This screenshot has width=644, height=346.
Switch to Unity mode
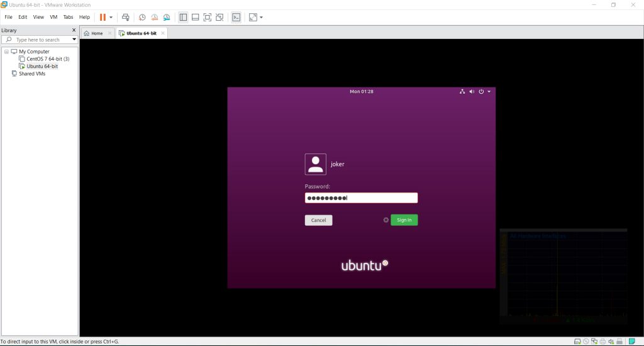(219, 17)
